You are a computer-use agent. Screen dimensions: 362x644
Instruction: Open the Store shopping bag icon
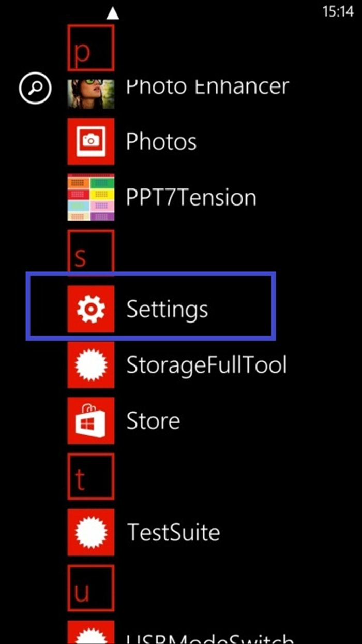pyautogui.click(x=91, y=421)
